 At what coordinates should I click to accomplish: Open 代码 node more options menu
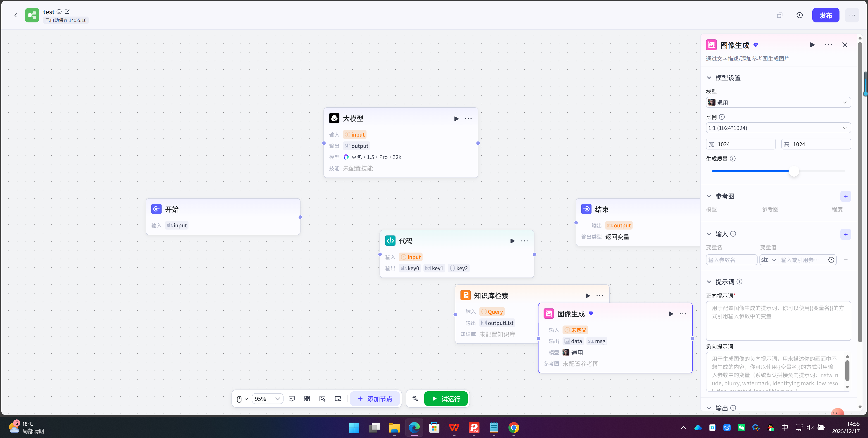click(x=524, y=241)
